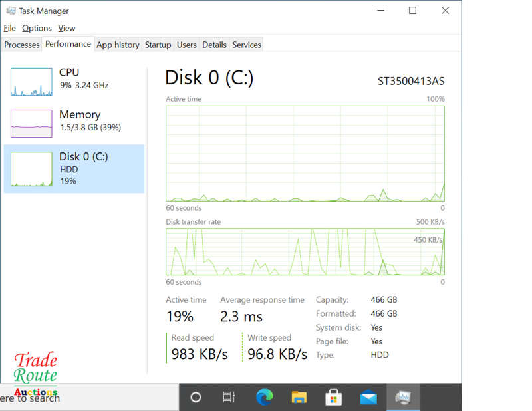This screenshot has height=411, width=532.
Task: Select the Disk 0 (C:) graph thumbnail
Action: coord(31,169)
